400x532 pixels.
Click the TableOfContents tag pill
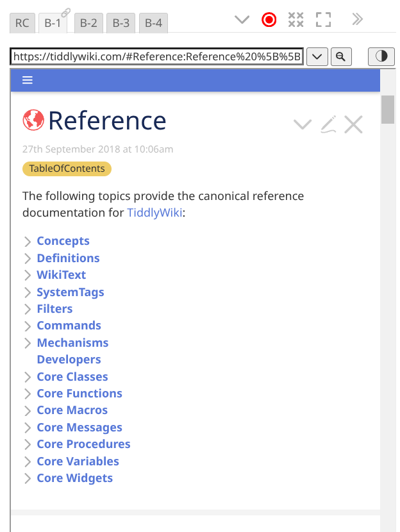point(67,169)
